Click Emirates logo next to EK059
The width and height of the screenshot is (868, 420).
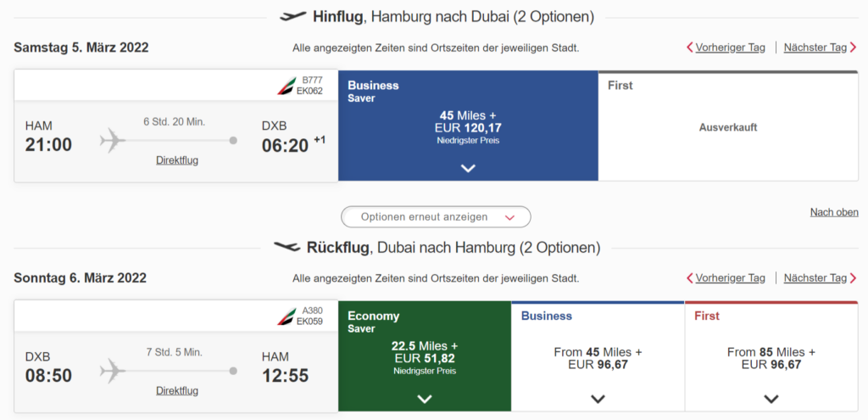pyautogui.click(x=287, y=316)
